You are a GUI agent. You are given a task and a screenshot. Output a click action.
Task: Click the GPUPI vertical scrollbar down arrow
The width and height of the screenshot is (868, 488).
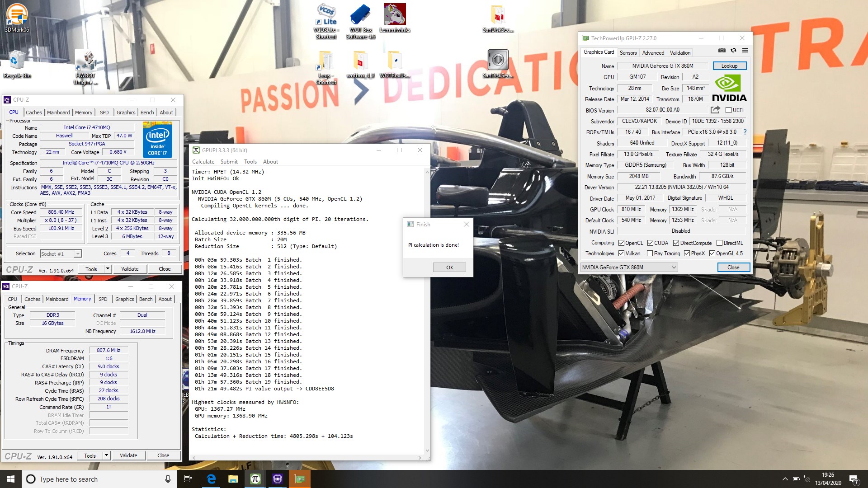[x=427, y=450]
